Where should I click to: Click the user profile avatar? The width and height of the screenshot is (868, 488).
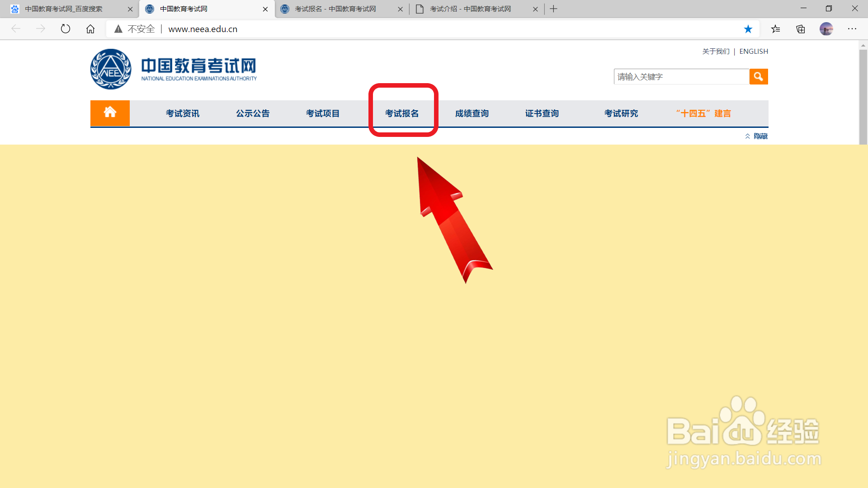click(826, 29)
